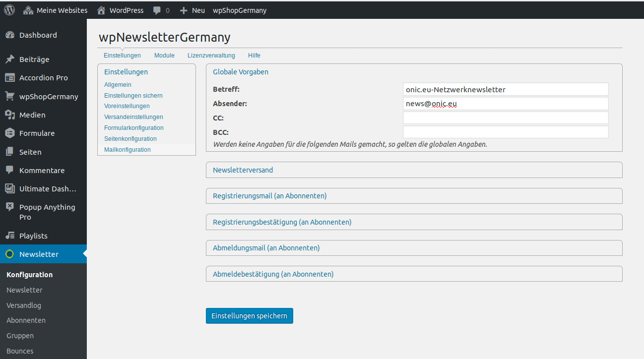Expand Registrierungsmail (an Abonnenten) panel
The image size is (644, 359).
(x=414, y=196)
